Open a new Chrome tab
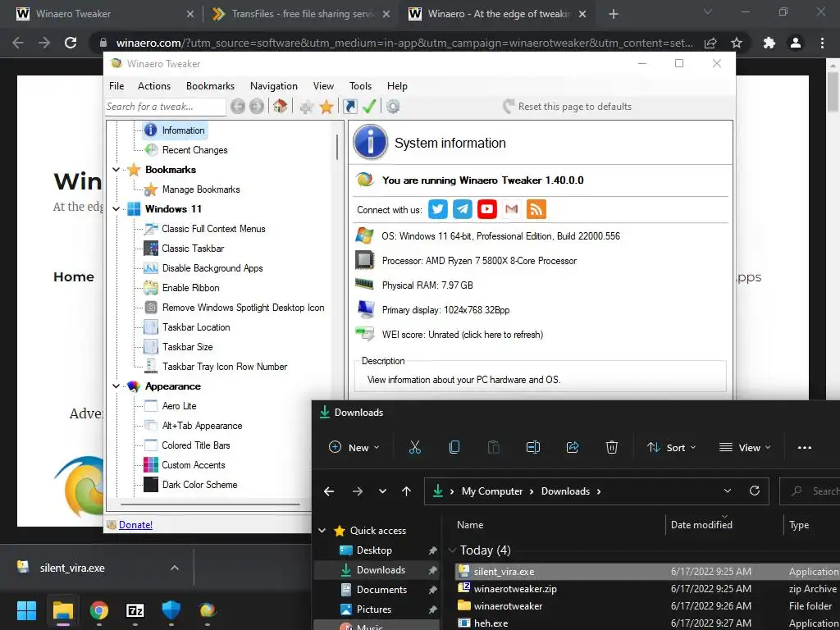Screen dimensions: 840x630 pos(614,14)
